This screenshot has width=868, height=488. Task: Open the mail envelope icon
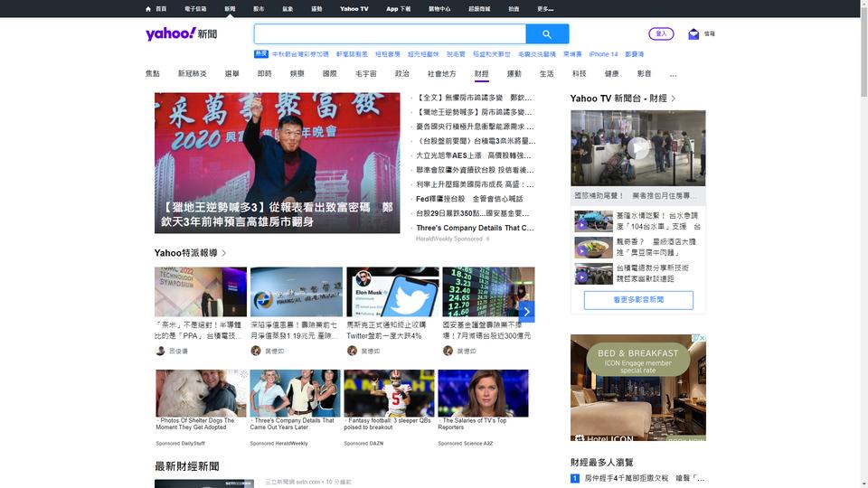point(693,34)
